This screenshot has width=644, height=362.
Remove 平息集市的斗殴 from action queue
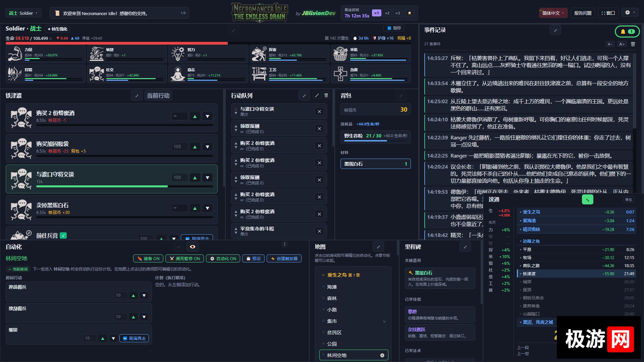coord(319,231)
